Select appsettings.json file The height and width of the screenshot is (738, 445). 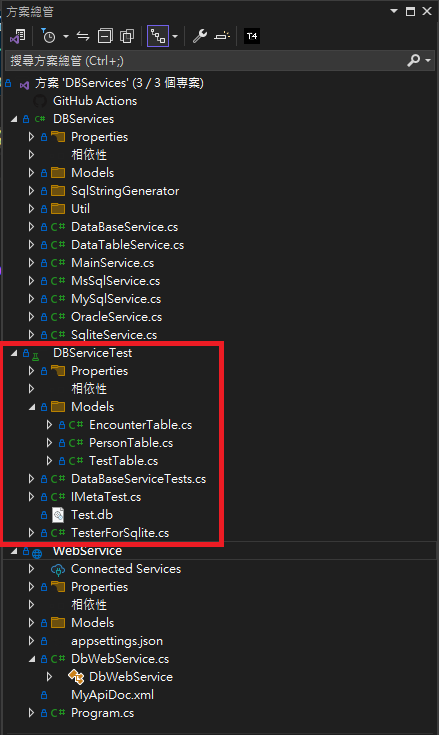117,642
